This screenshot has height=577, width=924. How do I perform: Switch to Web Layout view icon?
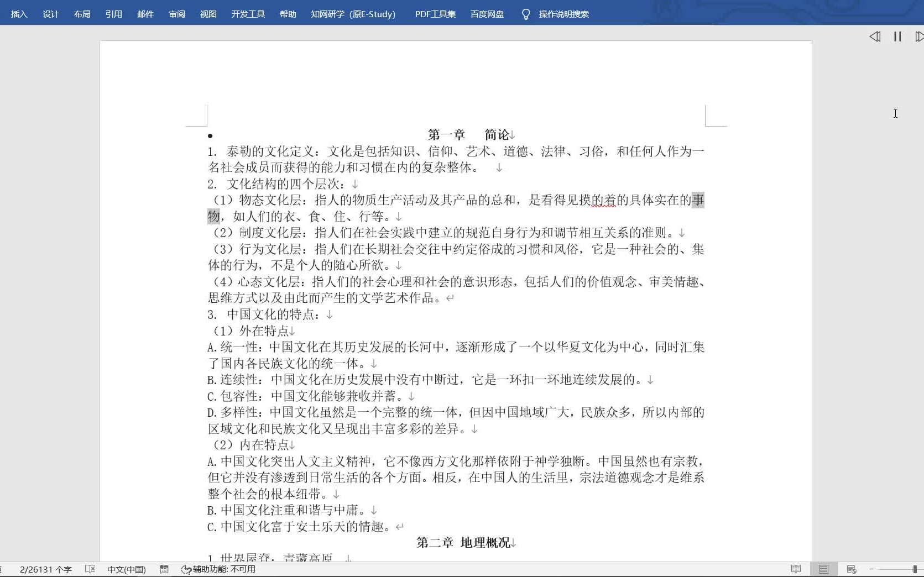(852, 569)
